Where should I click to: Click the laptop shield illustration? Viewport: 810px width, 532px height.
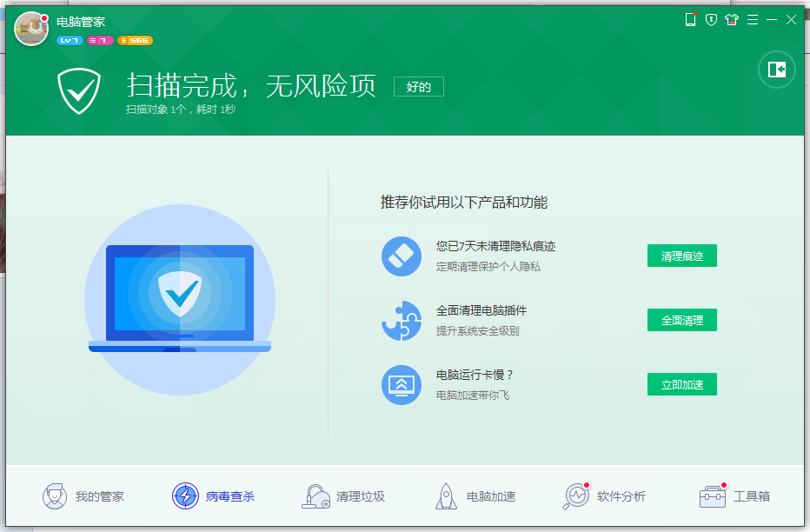pos(180,300)
